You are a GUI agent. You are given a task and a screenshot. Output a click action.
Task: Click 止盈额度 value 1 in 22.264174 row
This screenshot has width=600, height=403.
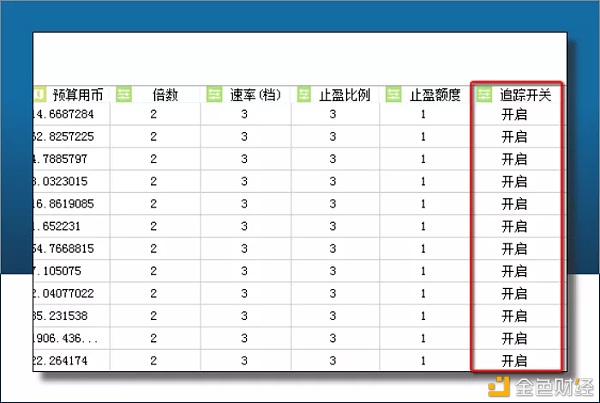click(423, 361)
